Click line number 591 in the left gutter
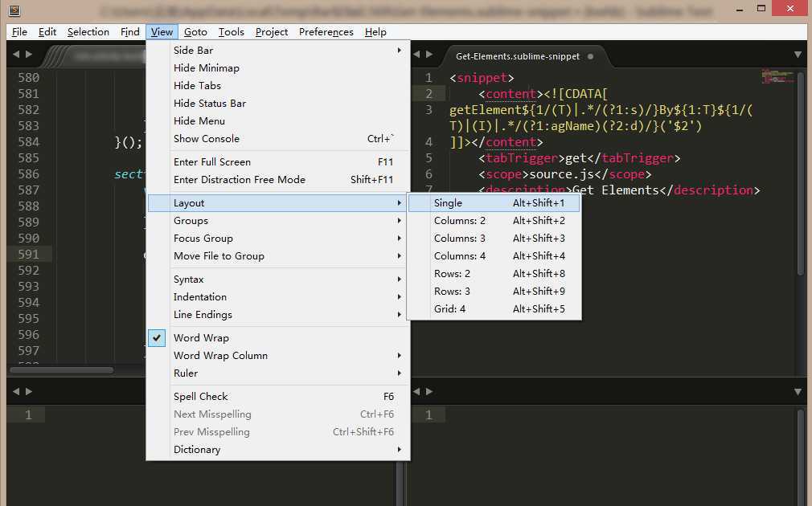The height and width of the screenshot is (506, 812). (x=28, y=254)
